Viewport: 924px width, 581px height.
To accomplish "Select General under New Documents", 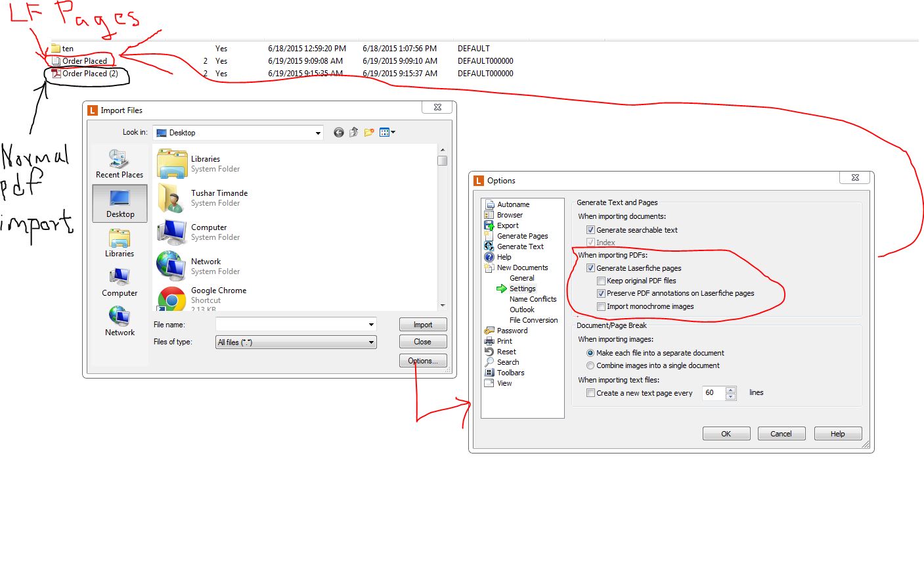I will (x=522, y=278).
